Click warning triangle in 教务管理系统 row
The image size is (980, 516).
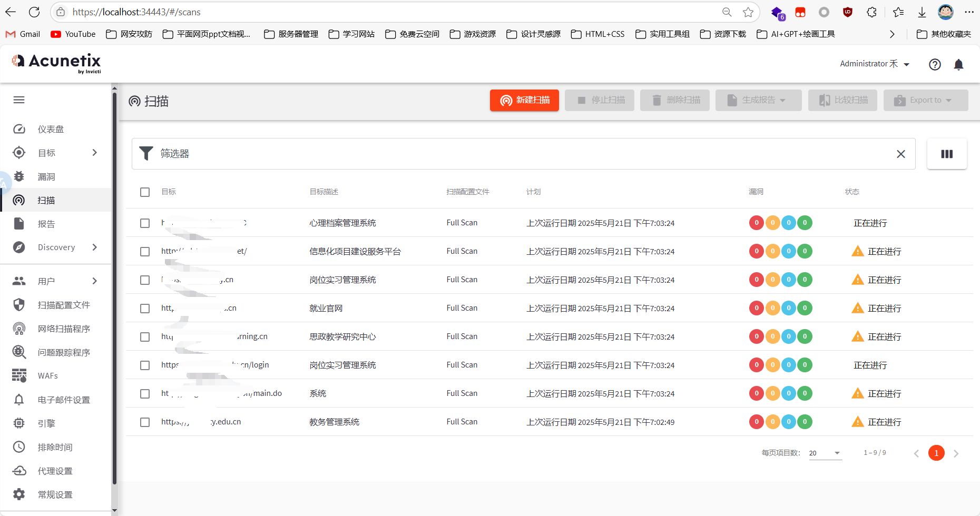tap(858, 422)
